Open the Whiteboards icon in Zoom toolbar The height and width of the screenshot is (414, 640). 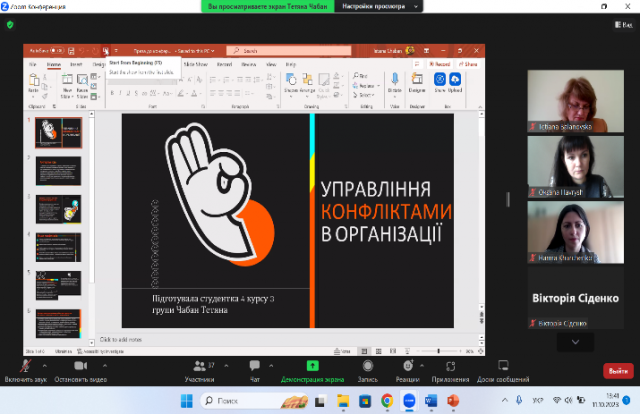502,366
